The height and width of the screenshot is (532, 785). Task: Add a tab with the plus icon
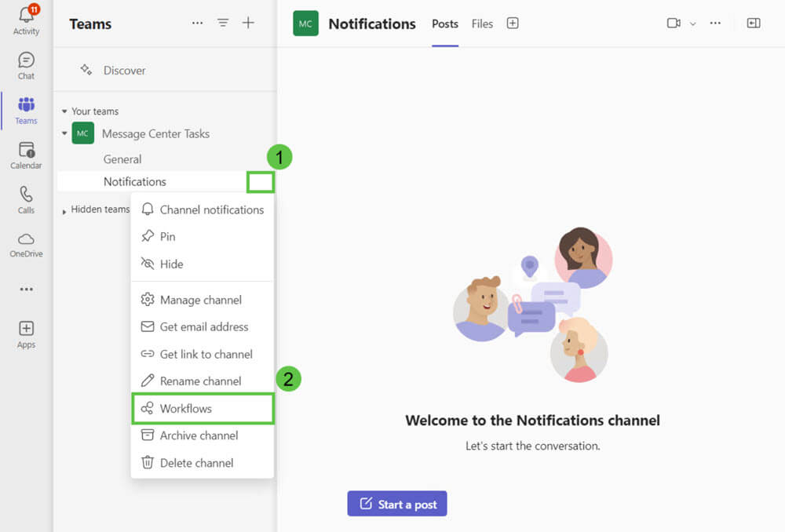tap(513, 23)
